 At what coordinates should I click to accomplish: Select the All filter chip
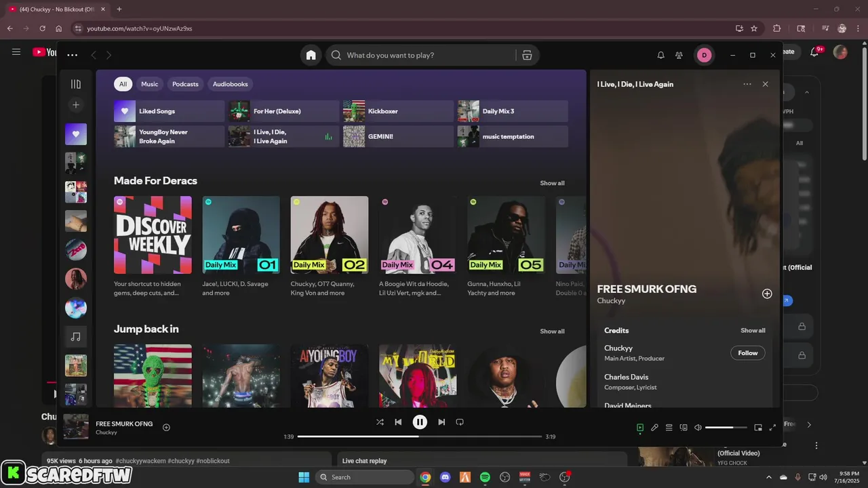(123, 84)
